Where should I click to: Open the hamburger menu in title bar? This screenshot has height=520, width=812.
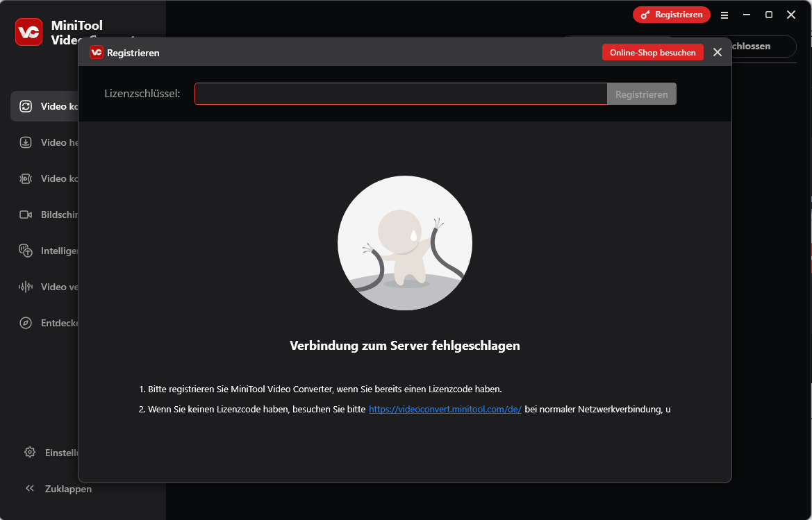pos(724,15)
